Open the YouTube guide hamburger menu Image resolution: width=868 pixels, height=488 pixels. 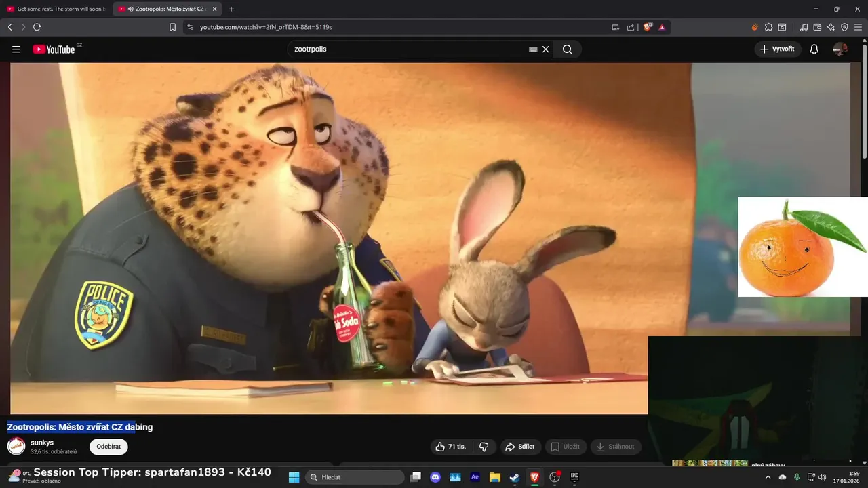[x=16, y=49]
